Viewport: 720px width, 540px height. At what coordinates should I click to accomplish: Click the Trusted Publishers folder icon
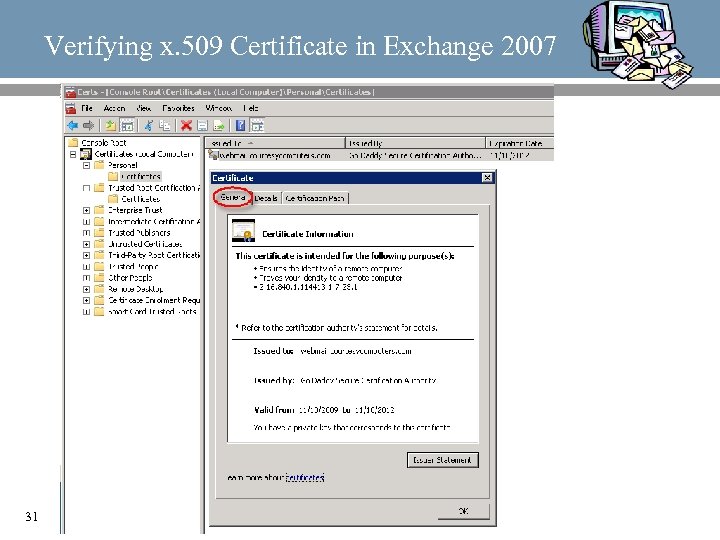coord(99,232)
